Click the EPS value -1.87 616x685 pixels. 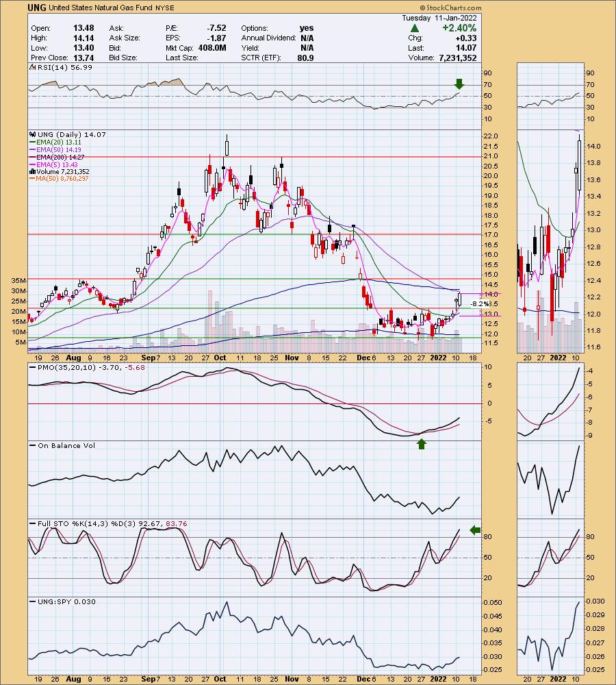(x=216, y=38)
